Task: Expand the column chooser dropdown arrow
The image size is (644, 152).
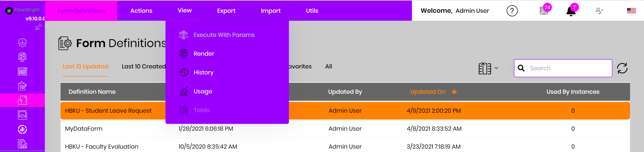Action: click(x=496, y=68)
